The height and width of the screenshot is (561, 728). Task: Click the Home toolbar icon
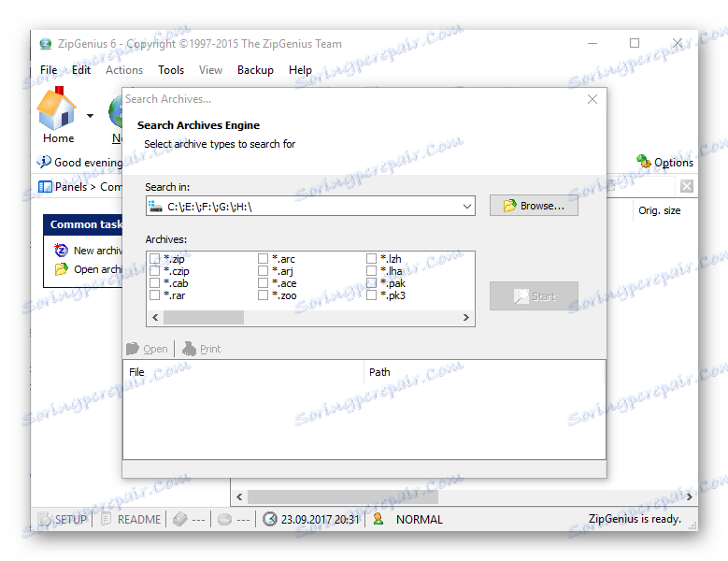(x=57, y=108)
